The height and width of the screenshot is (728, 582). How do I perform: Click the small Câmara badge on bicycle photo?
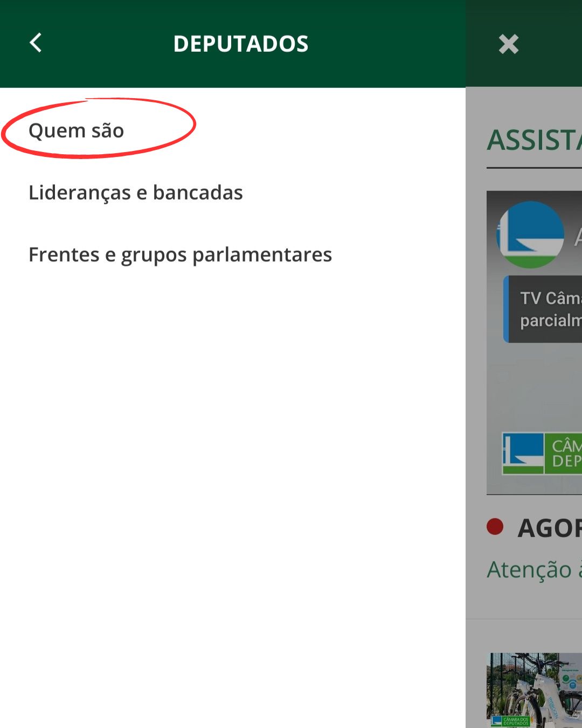[x=510, y=722]
